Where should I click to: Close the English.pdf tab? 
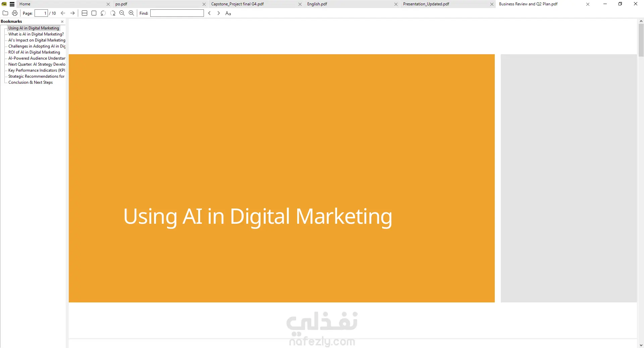[396, 4]
